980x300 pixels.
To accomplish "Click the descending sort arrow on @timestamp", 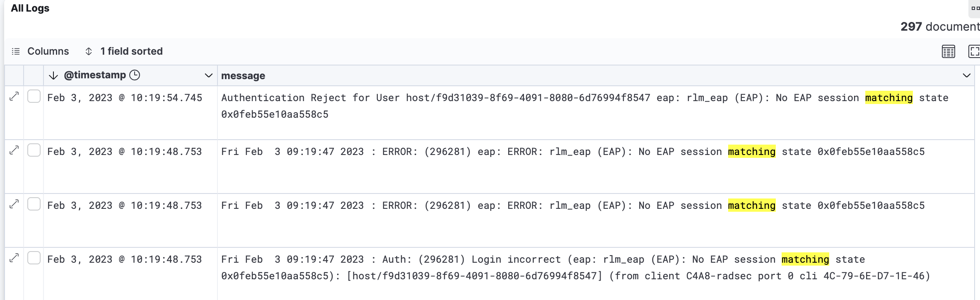I will point(53,75).
